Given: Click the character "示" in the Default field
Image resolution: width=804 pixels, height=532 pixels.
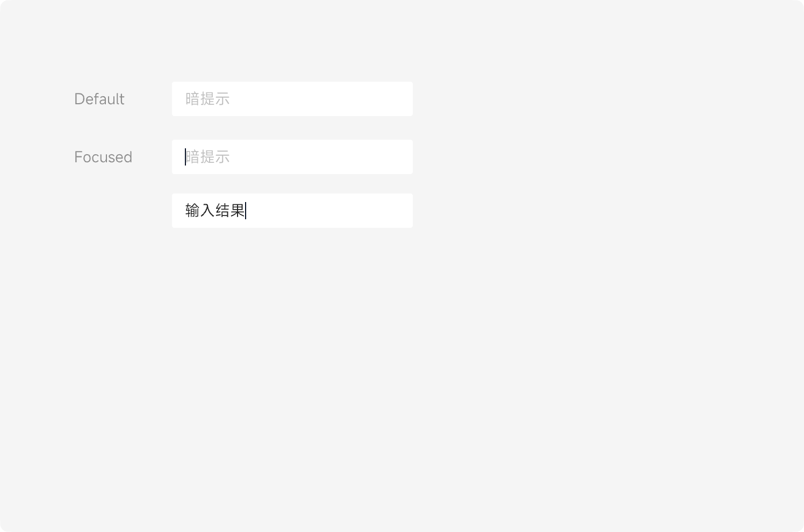Looking at the screenshot, I should pyautogui.click(x=222, y=99).
